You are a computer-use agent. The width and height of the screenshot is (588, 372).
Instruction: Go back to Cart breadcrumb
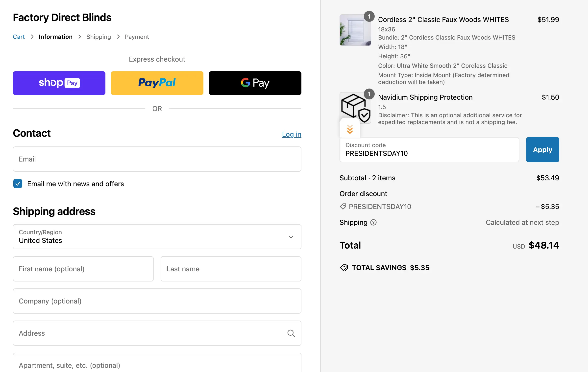tap(19, 37)
